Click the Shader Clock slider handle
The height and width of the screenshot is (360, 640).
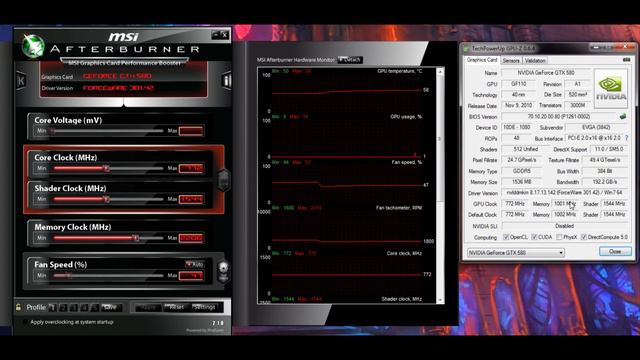pos(106,199)
